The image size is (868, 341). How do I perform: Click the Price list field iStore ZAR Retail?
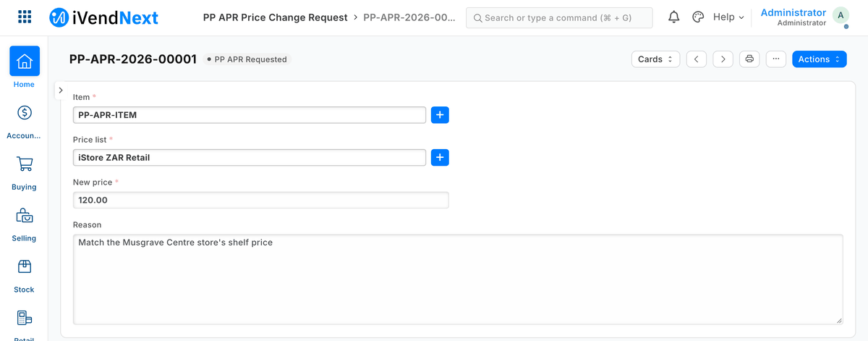[x=250, y=157]
